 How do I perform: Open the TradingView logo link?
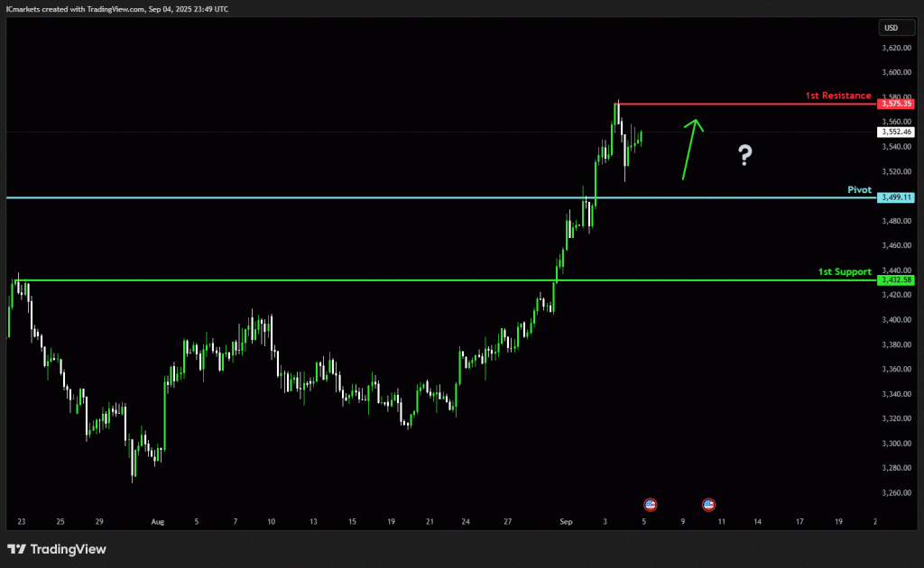[x=57, y=549]
